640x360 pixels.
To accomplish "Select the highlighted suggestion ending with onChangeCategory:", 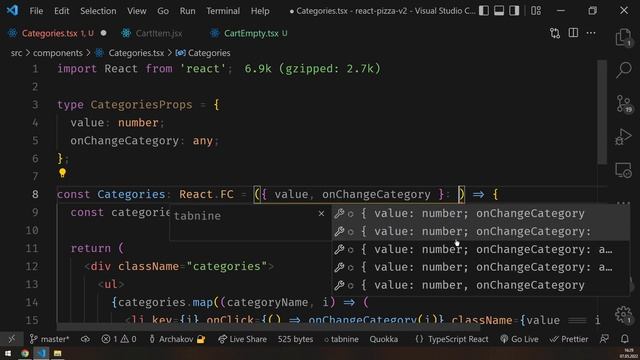I will pyautogui.click(x=480, y=231).
